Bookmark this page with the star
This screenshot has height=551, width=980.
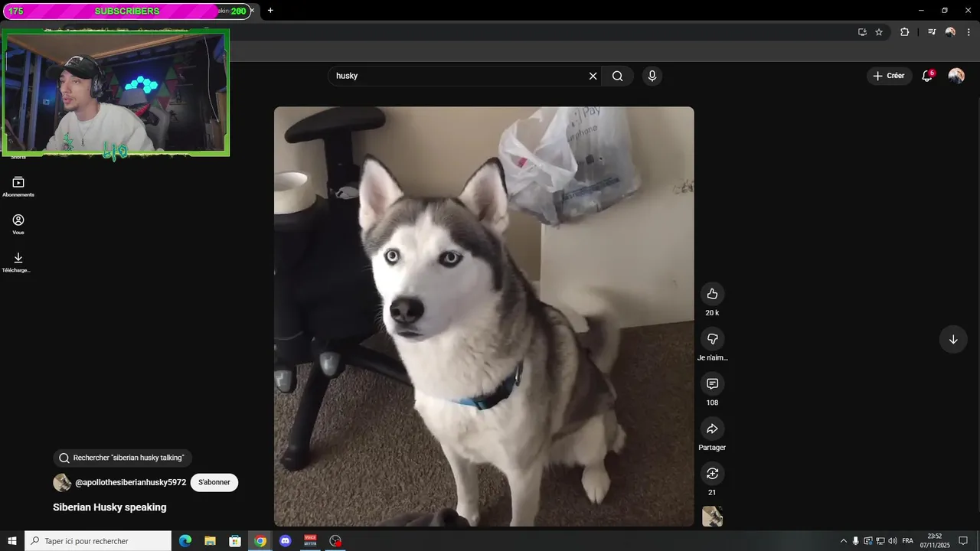tap(879, 32)
